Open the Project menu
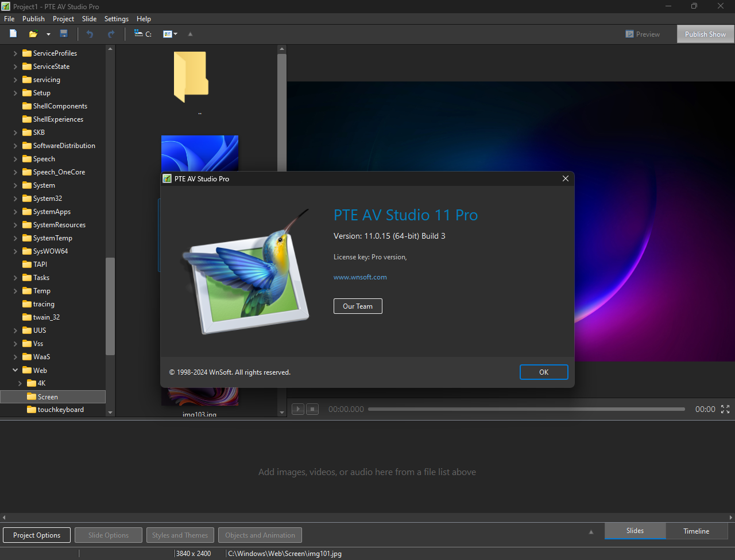The height and width of the screenshot is (560, 735). [x=63, y=19]
